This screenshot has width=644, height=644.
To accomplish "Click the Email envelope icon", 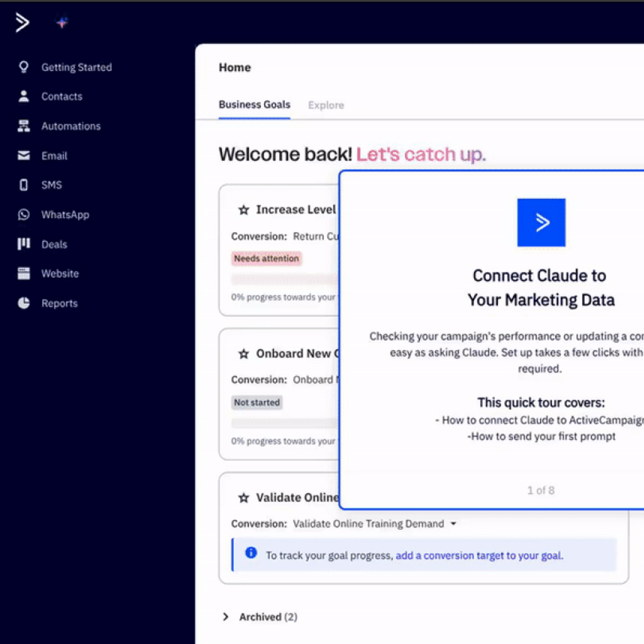I will point(23,156).
